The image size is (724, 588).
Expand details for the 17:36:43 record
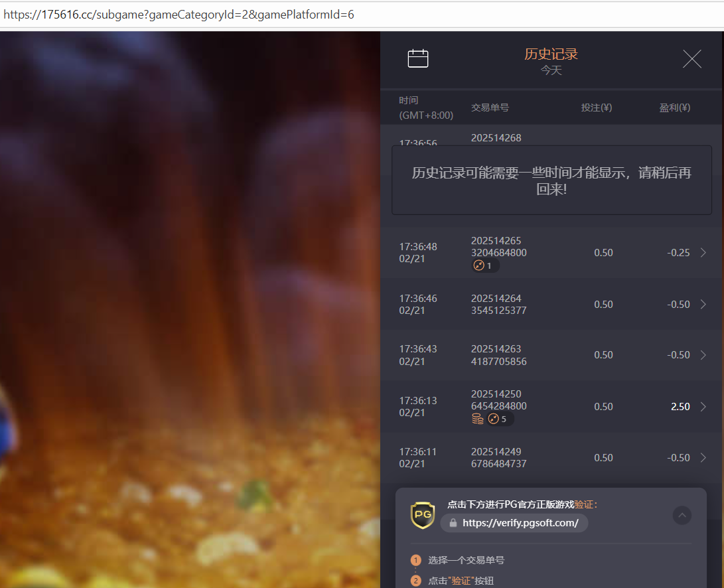pos(703,355)
